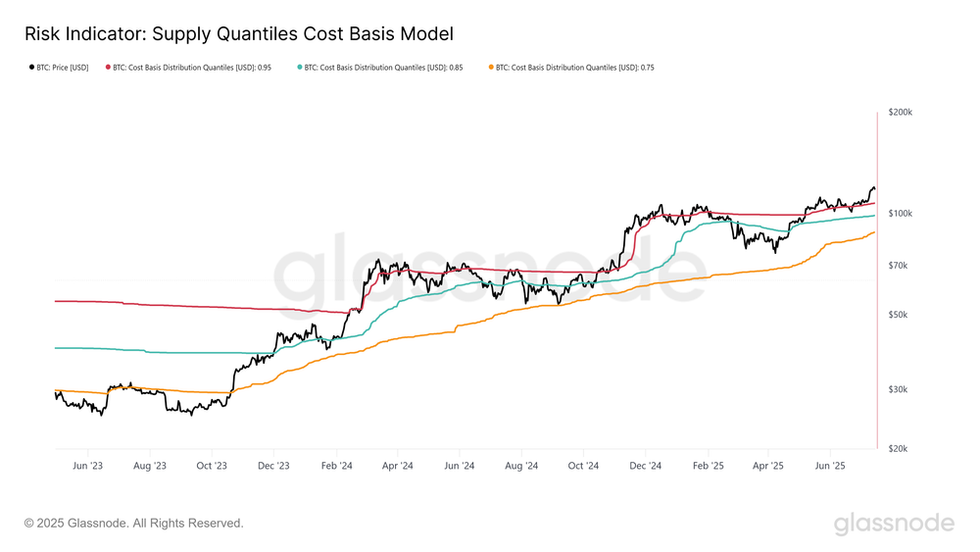The width and height of the screenshot is (980, 552).
Task: Click the black BTC Price legend dot
Action: pyautogui.click(x=32, y=67)
